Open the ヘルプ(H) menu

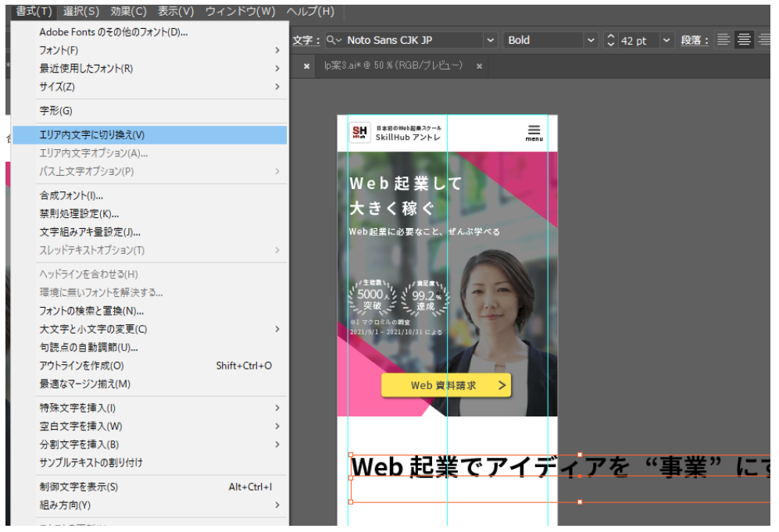(x=310, y=12)
